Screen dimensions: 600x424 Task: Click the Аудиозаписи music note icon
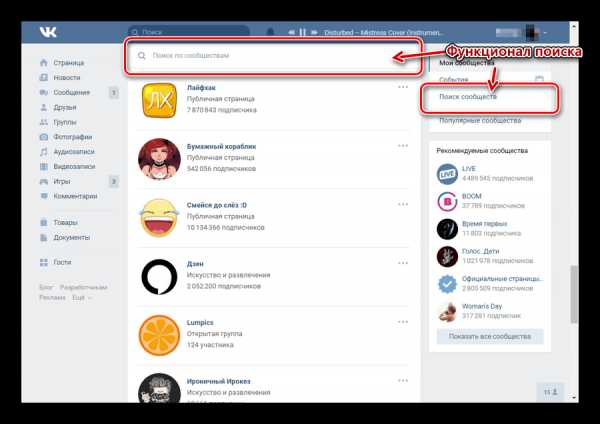click(44, 152)
